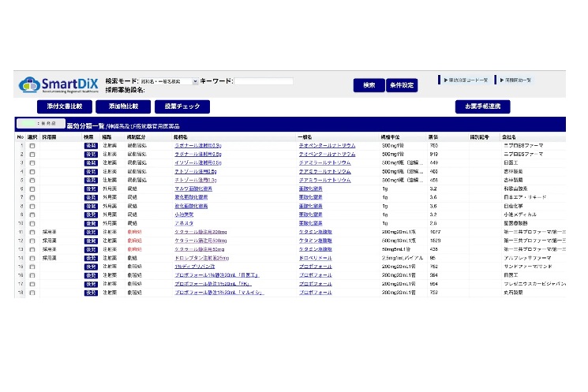Click the 規制区分 column header
Image resolution: width=588 pixels, height=392 pixels.
pyautogui.click(x=136, y=137)
